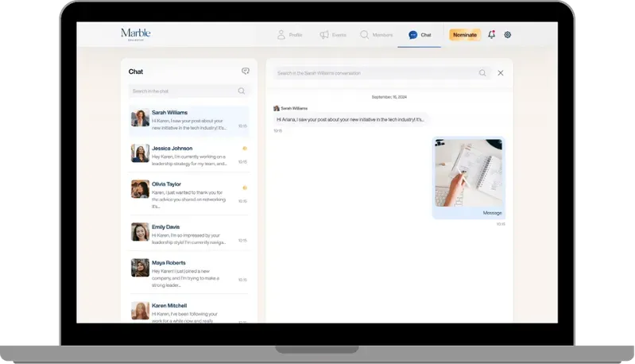The height and width of the screenshot is (364, 635).
Task: Click Karen Mitchell's avatar
Action: (x=140, y=311)
